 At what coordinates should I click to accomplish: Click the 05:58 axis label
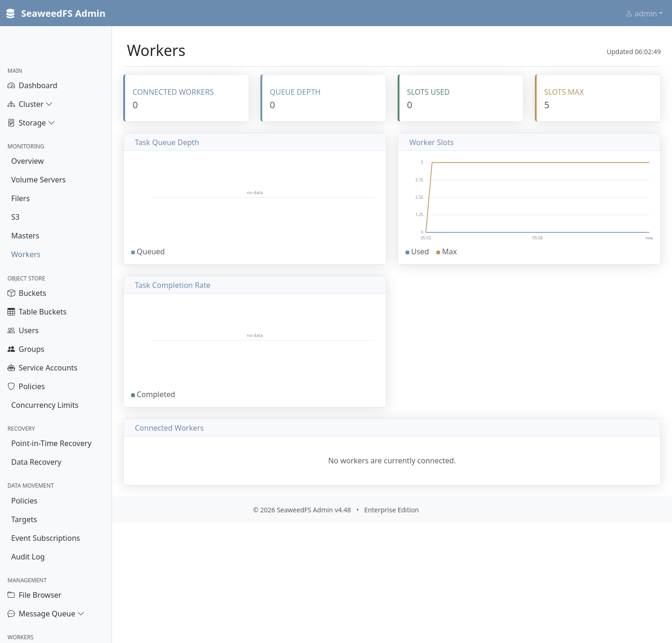tap(538, 238)
